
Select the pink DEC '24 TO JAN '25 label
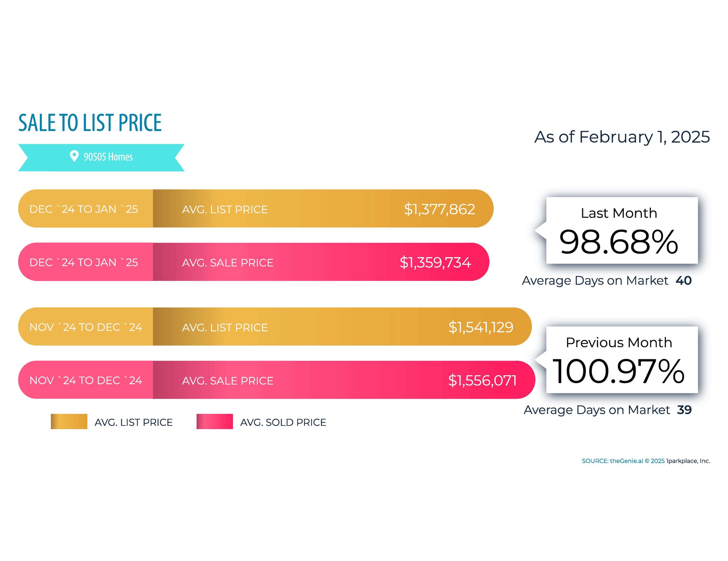pyautogui.click(x=84, y=263)
